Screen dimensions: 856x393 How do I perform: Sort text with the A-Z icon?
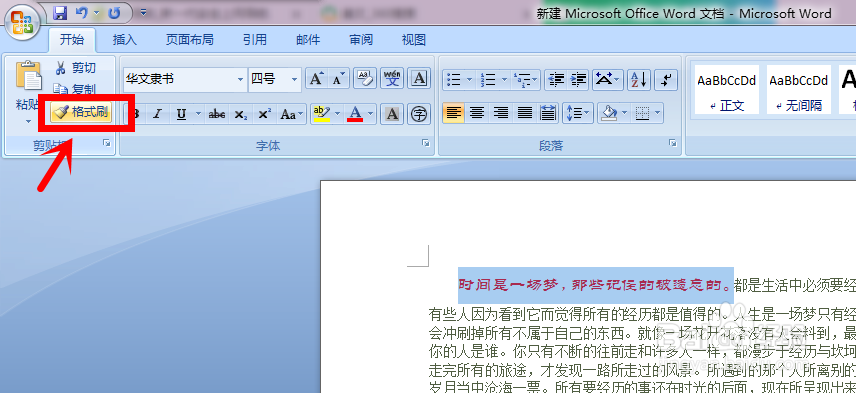[638, 80]
